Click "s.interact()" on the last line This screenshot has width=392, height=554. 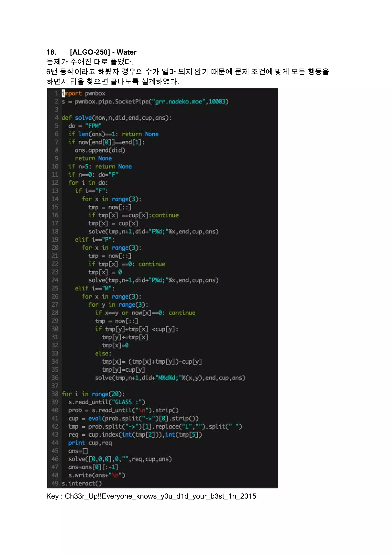click(82, 483)
